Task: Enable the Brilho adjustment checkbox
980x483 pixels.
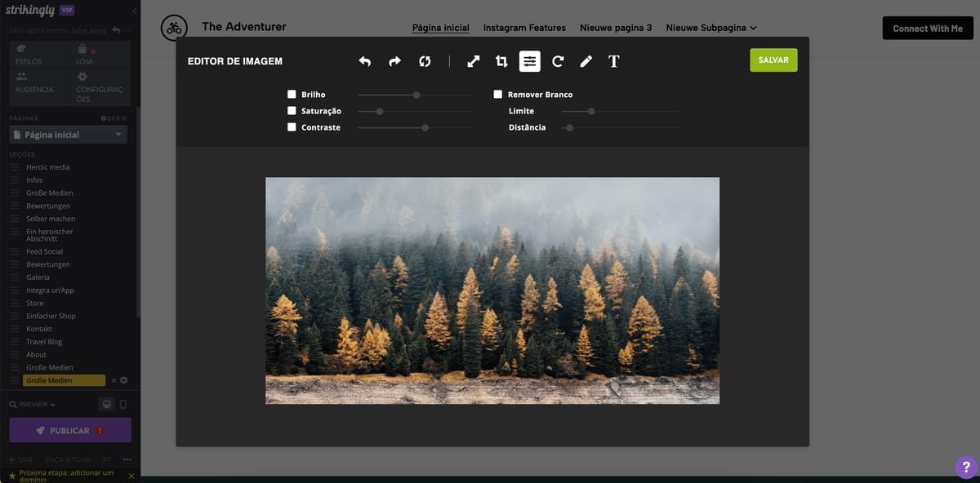Action: point(290,92)
